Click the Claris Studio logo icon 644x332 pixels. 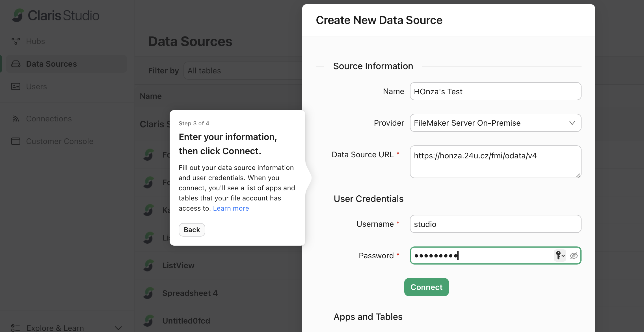[18, 15]
